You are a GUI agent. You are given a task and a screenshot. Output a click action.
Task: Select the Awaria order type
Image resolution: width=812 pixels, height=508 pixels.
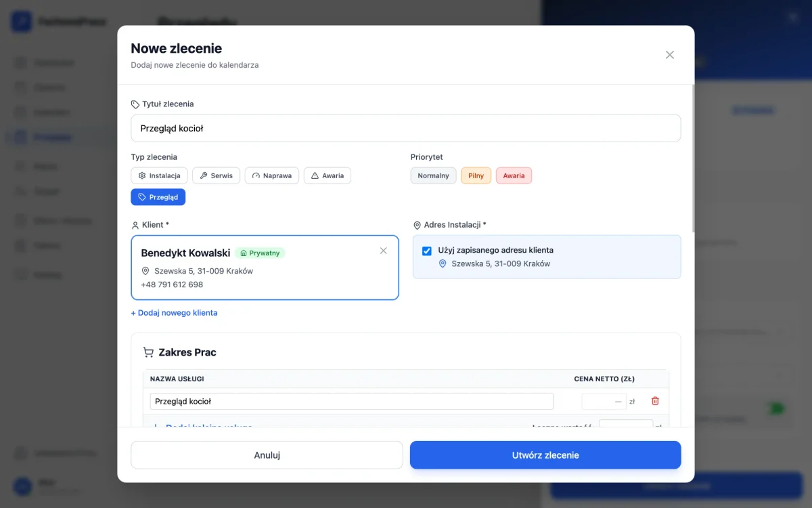pos(328,175)
